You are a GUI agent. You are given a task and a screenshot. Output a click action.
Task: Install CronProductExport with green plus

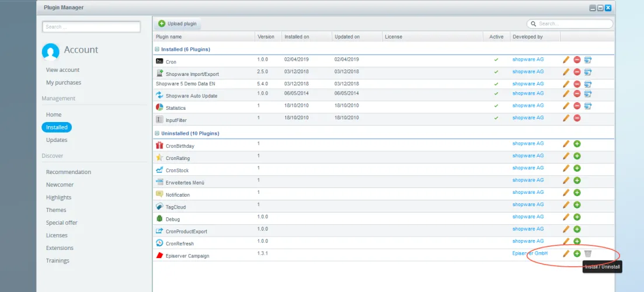577,229
